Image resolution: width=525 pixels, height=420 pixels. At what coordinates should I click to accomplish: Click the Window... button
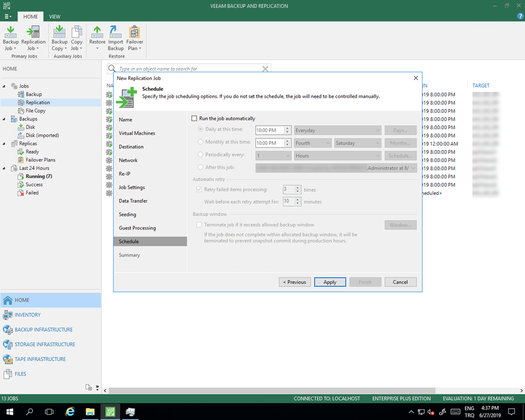(x=400, y=225)
